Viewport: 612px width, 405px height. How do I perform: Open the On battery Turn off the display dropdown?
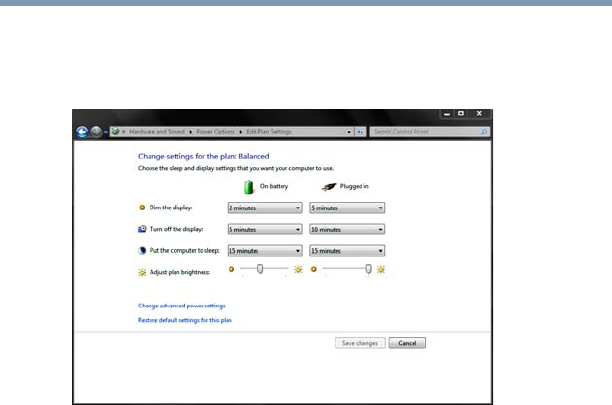[x=265, y=229]
